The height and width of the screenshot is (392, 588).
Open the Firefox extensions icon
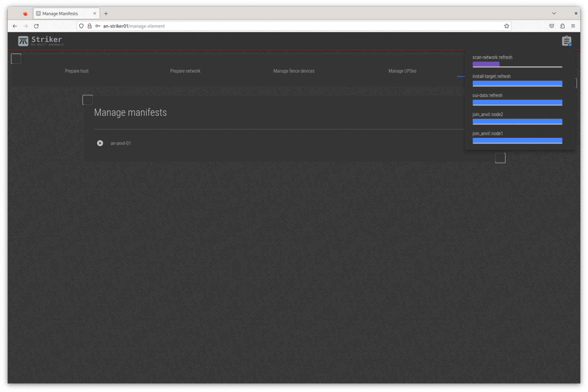(x=562, y=26)
